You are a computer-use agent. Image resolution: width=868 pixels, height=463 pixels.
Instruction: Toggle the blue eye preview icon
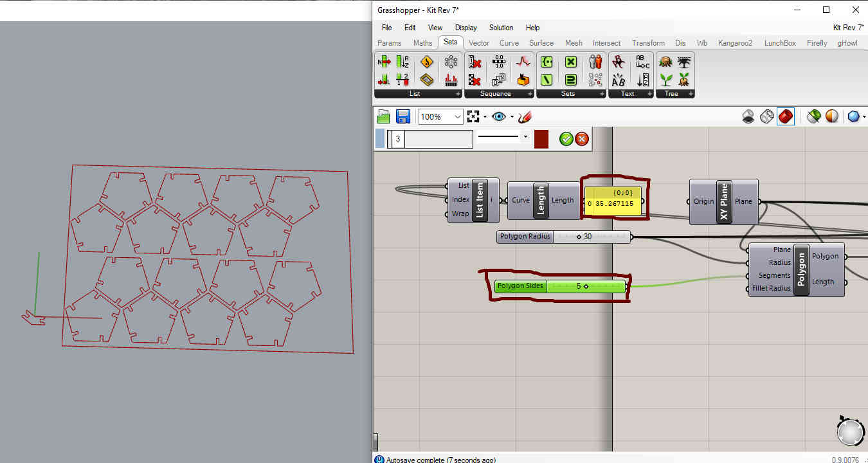(499, 116)
